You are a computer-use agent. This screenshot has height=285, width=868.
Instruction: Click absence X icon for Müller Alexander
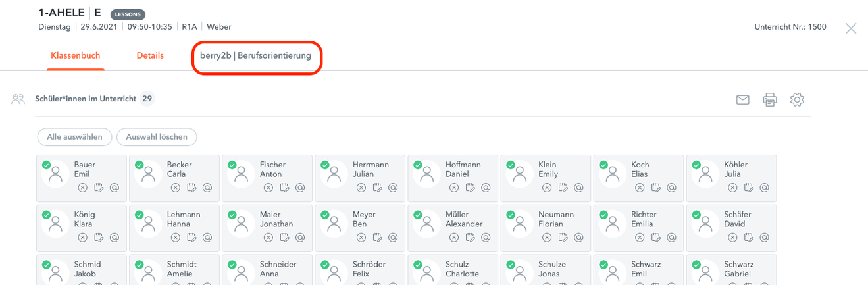click(454, 238)
